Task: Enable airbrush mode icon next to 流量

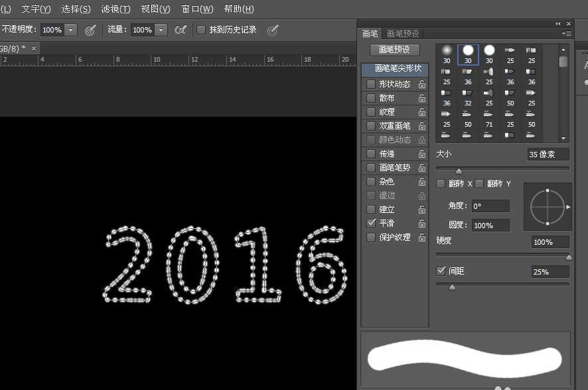Action: pos(180,30)
